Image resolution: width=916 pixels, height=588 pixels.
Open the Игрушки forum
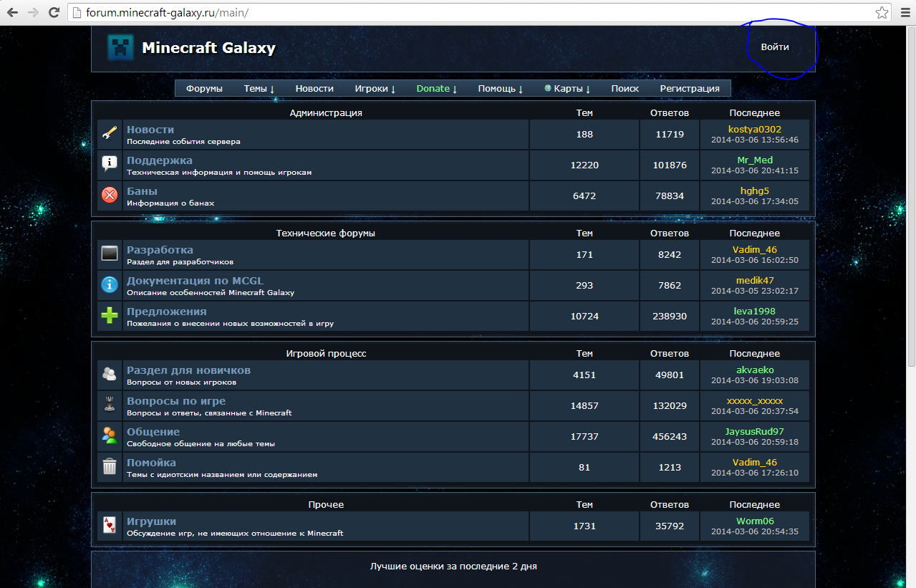pyautogui.click(x=151, y=521)
